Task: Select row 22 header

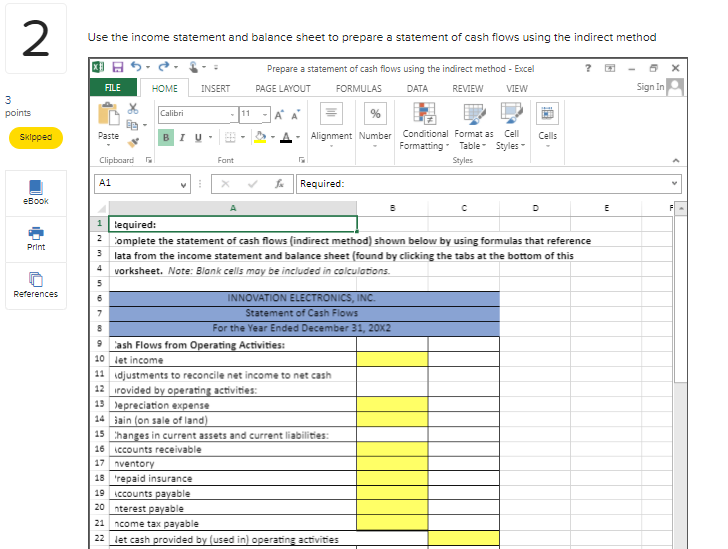Action: tap(99, 538)
